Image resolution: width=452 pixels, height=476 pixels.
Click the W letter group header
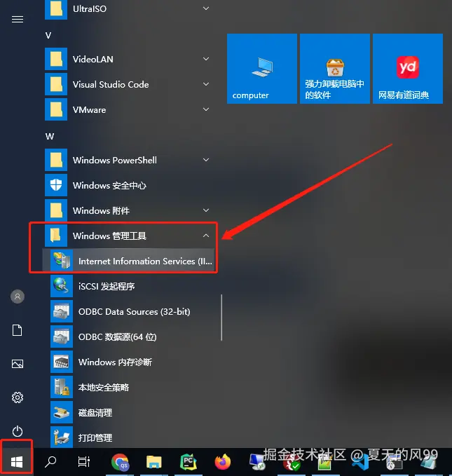(50, 136)
